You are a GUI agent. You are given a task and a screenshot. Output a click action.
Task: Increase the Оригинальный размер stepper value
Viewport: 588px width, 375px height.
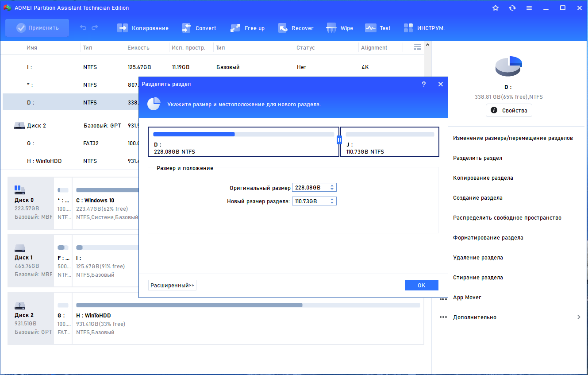333,186
